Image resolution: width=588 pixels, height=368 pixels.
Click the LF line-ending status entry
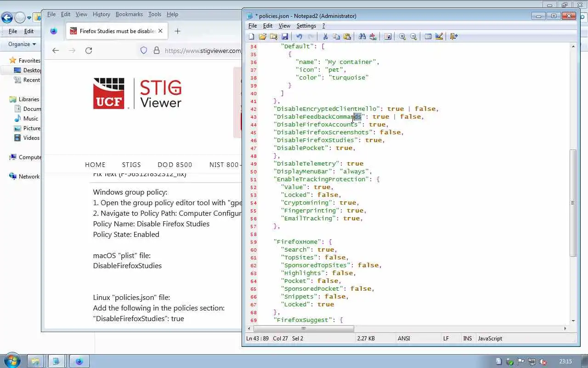446,339
